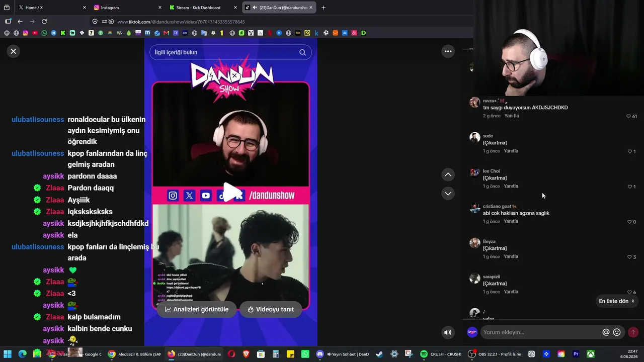Play the paused TikTok video

[231, 192]
